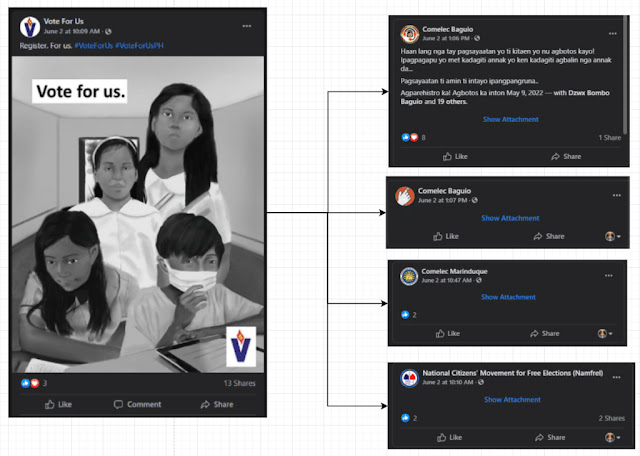Open the Comelec Baguio avatar on 1:06 PM post

pos(409,34)
